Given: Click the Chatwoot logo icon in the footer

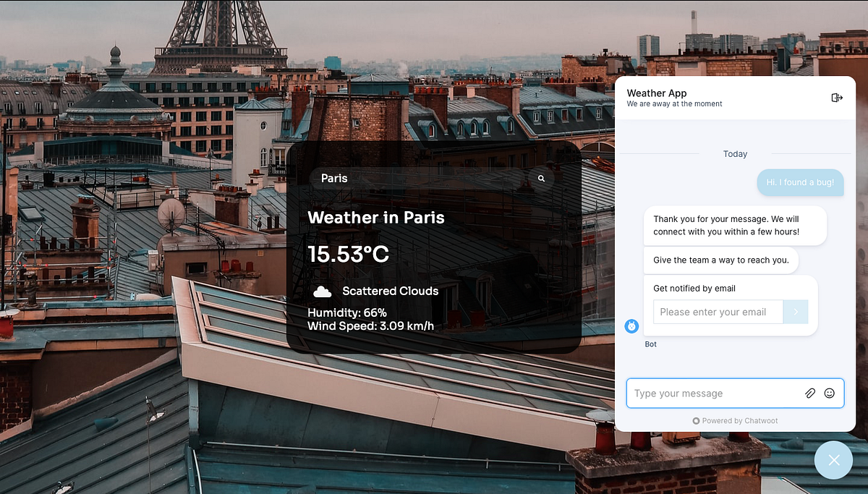Looking at the screenshot, I should tap(696, 420).
